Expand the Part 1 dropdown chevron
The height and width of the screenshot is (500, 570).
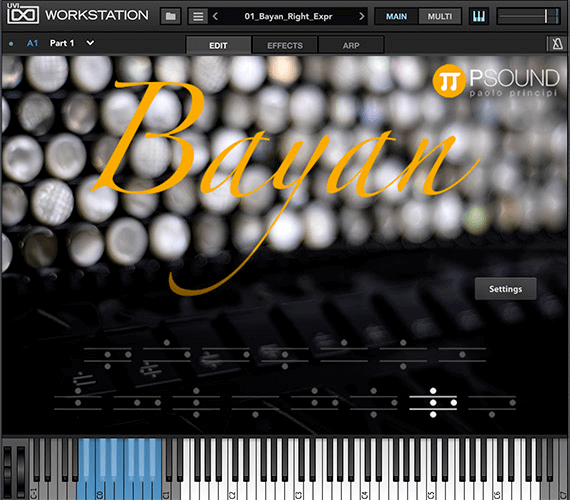point(90,43)
